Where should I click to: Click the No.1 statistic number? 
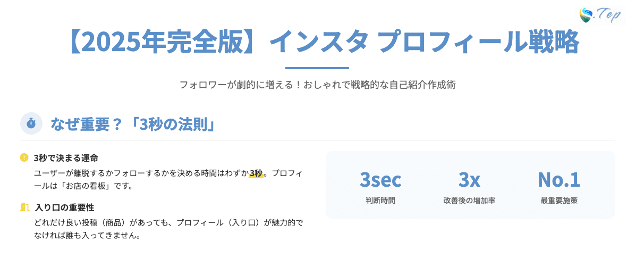coord(558,180)
